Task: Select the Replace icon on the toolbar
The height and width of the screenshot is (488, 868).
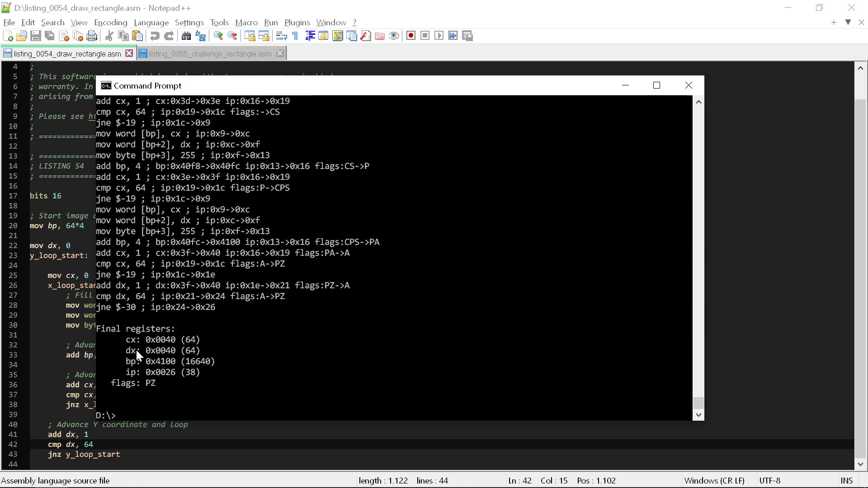Action: point(200,36)
